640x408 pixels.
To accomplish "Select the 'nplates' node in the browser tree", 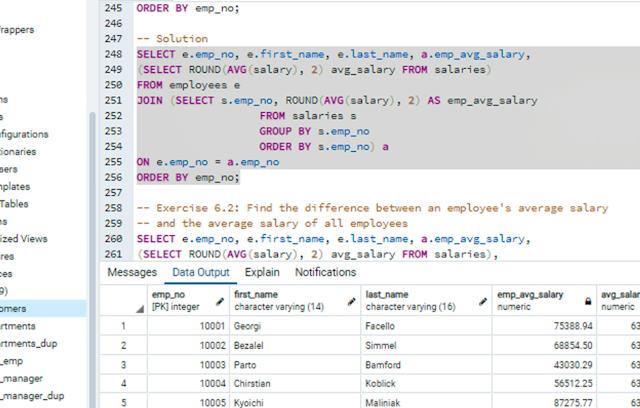I will pyautogui.click(x=15, y=186).
